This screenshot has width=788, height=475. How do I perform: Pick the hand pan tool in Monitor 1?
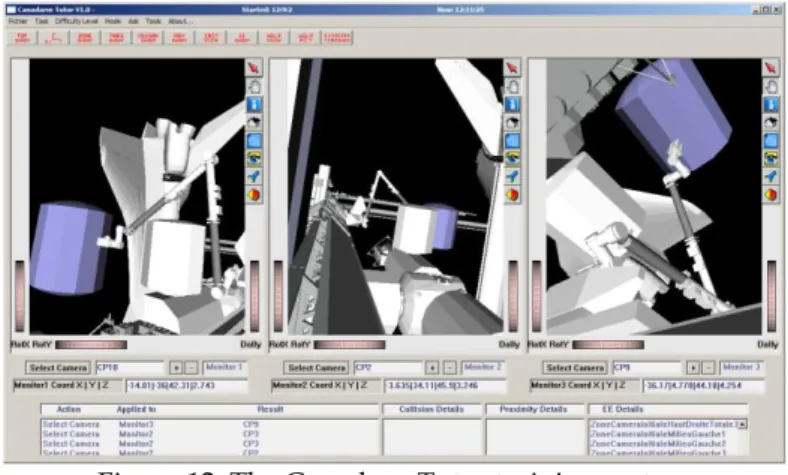(254, 86)
